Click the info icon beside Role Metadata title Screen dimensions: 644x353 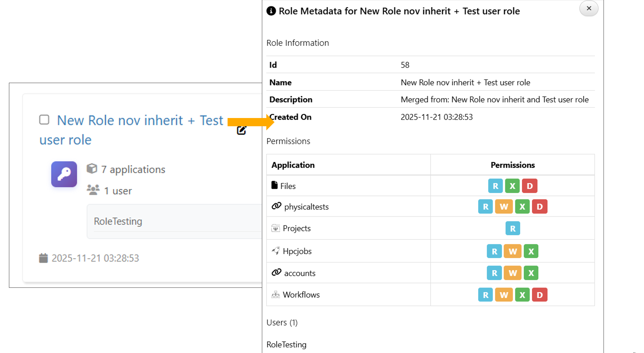[271, 11]
